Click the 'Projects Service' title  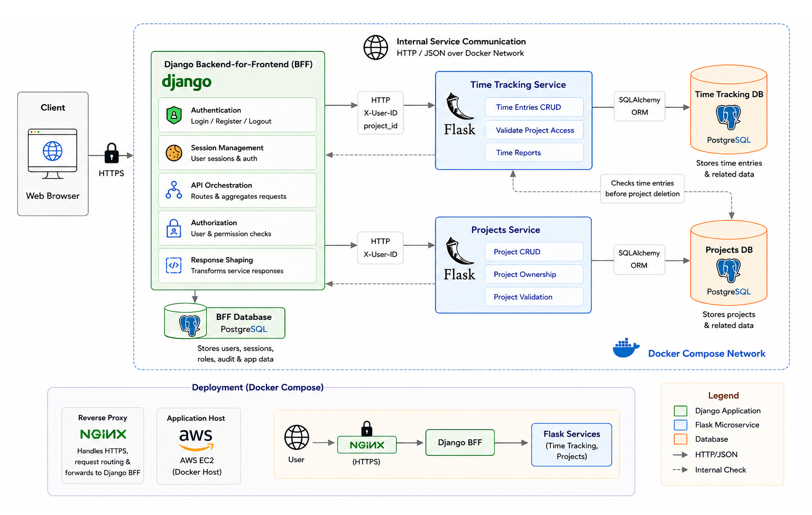pos(506,230)
